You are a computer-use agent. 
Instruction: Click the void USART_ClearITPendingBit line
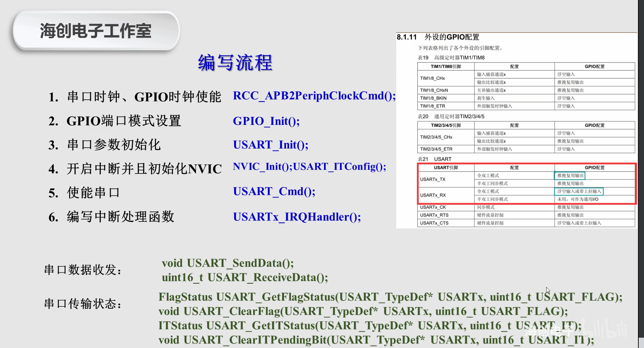[x=376, y=340]
